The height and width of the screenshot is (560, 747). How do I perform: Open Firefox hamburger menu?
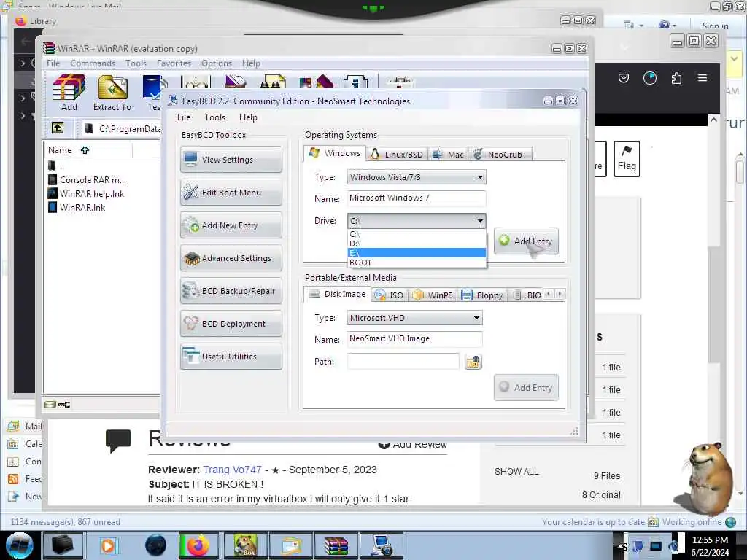click(703, 77)
